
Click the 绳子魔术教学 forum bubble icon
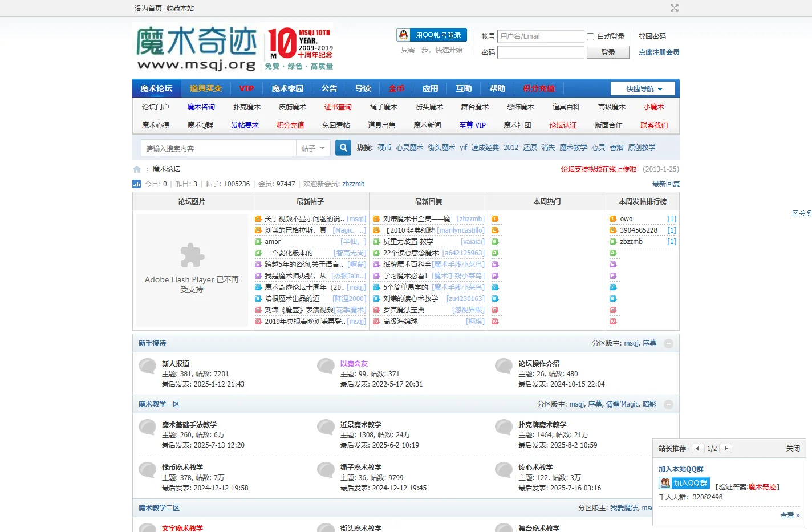(326, 470)
